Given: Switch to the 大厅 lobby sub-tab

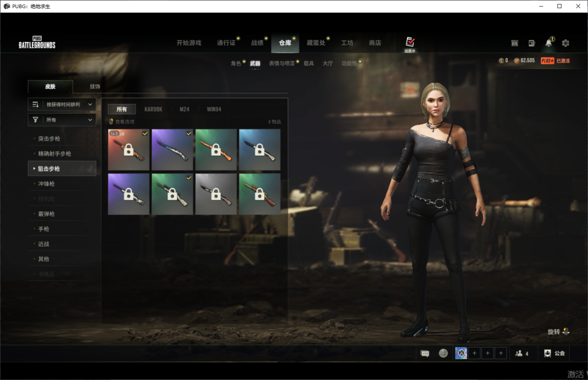Looking at the screenshot, I should pyautogui.click(x=328, y=63).
